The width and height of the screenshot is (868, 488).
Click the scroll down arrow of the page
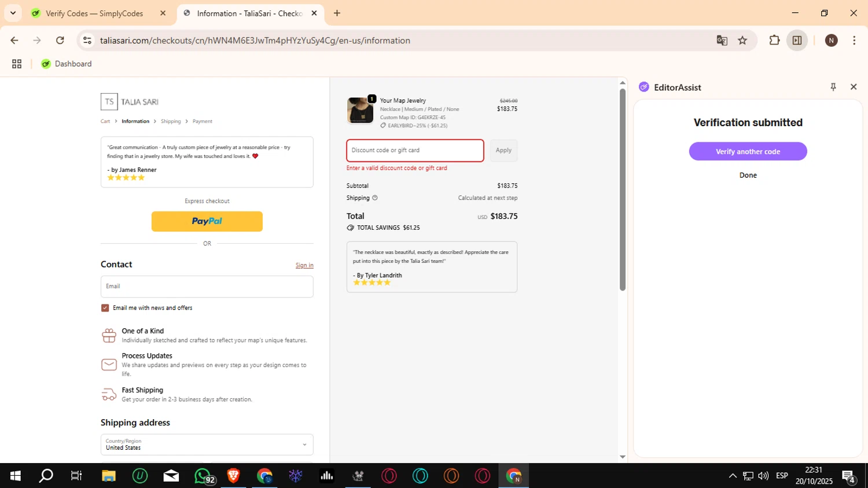click(623, 457)
